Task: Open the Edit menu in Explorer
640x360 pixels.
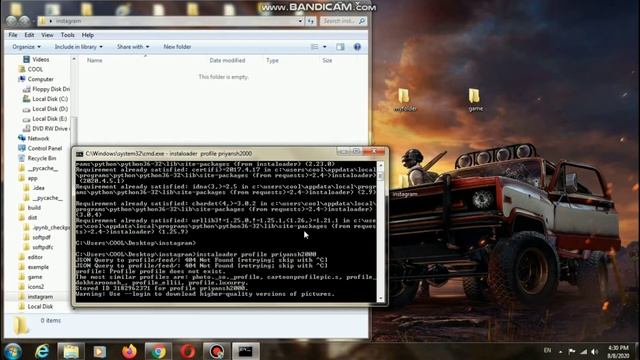Action: (x=29, y=35)
